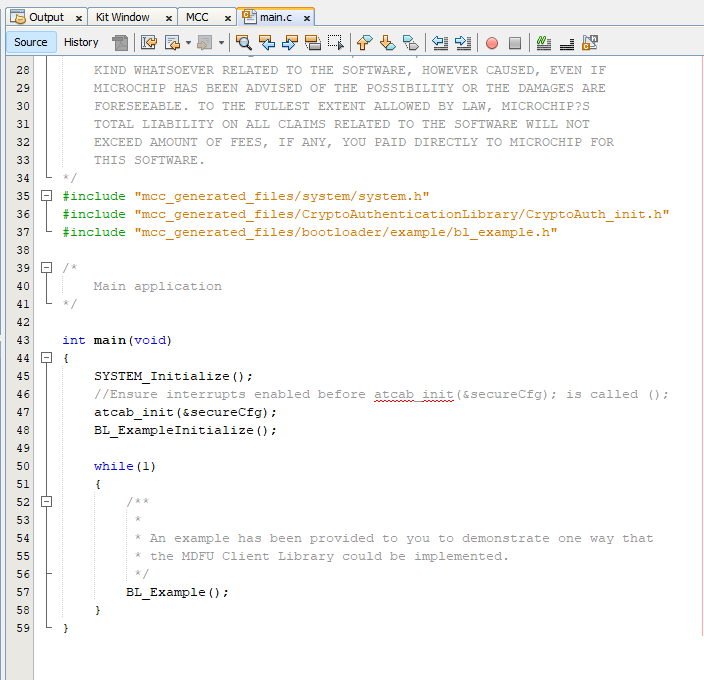Viewport: 704px width, 680px height.
Task: Switch to the Kit Window tab
Action: (123, 17)
